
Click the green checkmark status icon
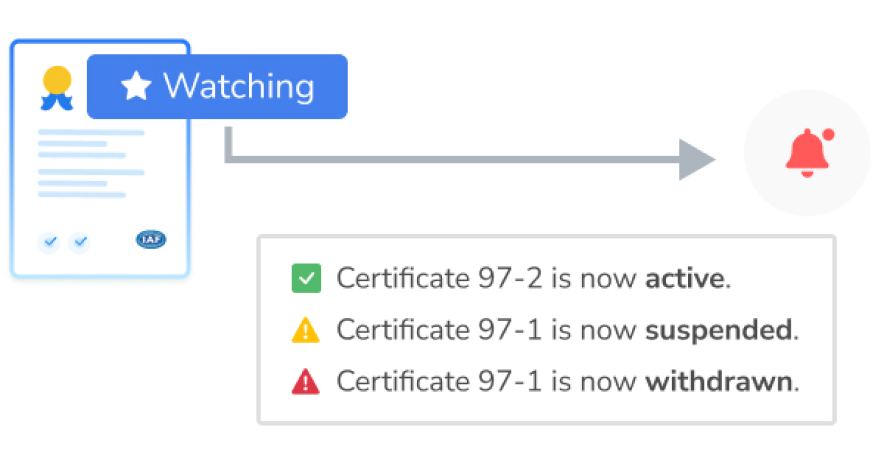pyautogui.click(x=305, y=278)
